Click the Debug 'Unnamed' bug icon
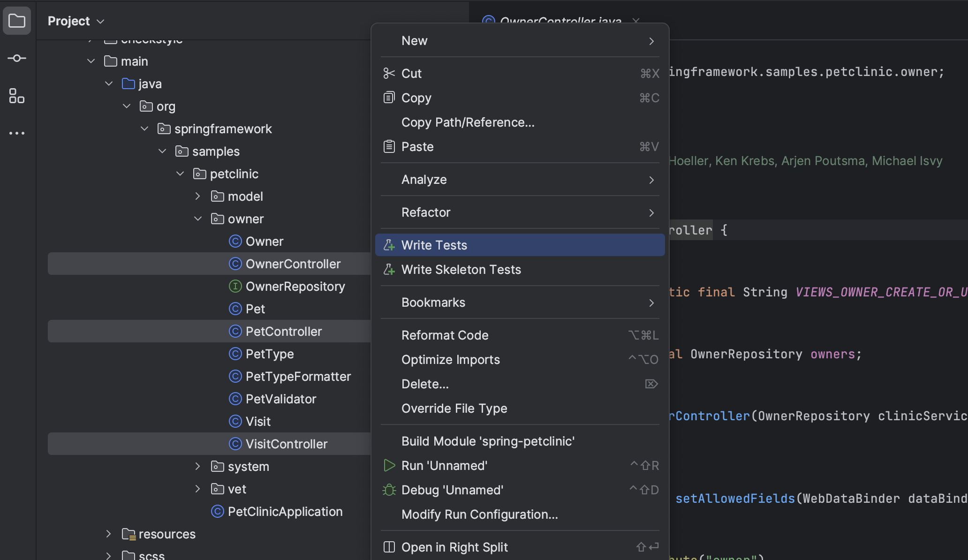The width and height of the screenshot is (968, 560). [x=389, y=490]
